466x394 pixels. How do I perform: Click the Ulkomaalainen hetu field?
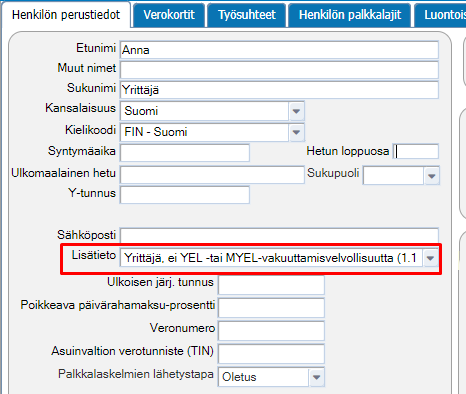coord(212,175)
